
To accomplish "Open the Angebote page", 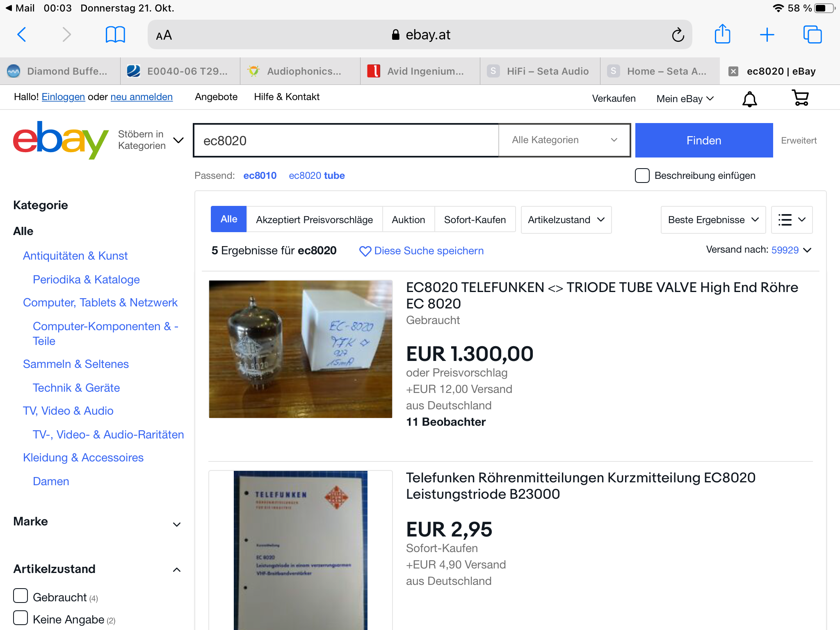I will click(x=216, y=97).
